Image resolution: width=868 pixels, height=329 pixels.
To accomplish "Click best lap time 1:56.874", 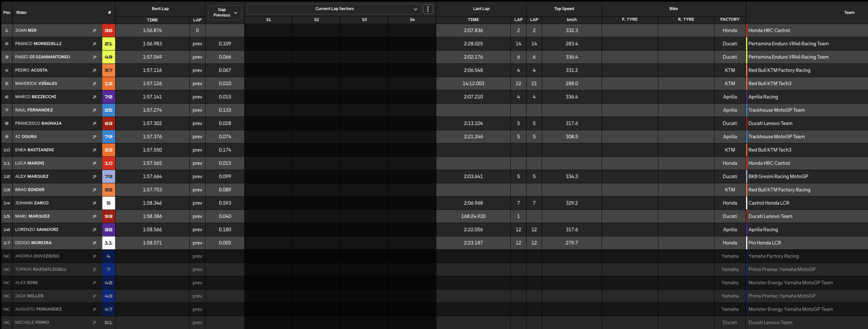I will (x=152, y=31).
